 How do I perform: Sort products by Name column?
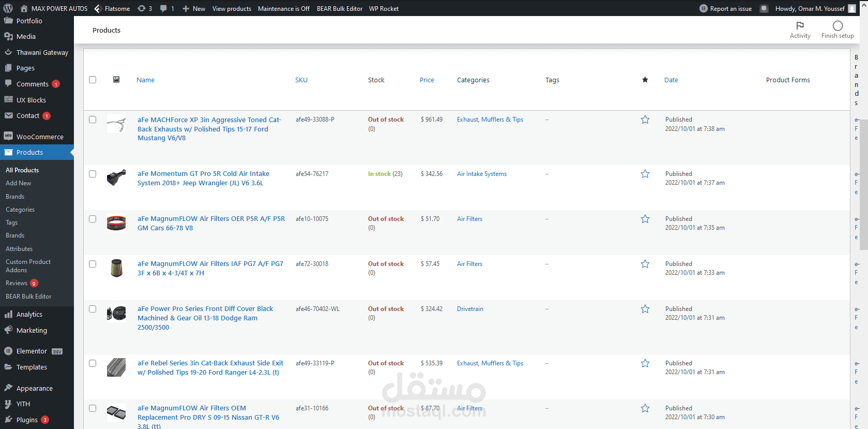click(145, 80)
